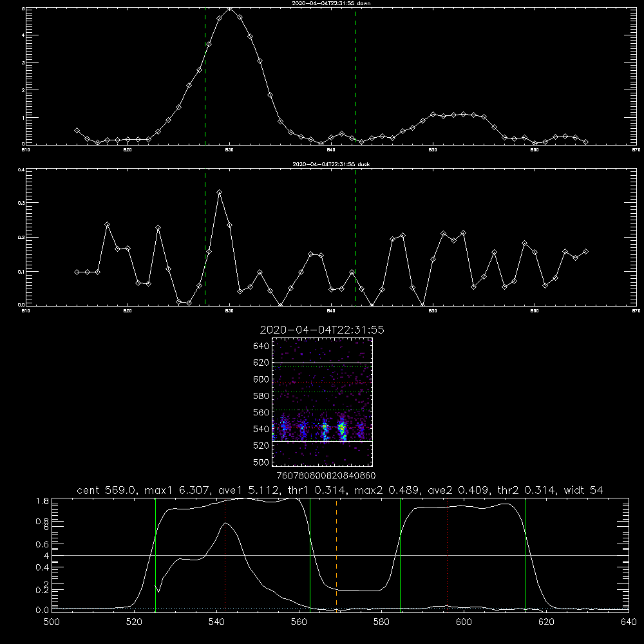Click the x-axis label '540' of the bottom plot
644x644 pixels.
point(216,622)
